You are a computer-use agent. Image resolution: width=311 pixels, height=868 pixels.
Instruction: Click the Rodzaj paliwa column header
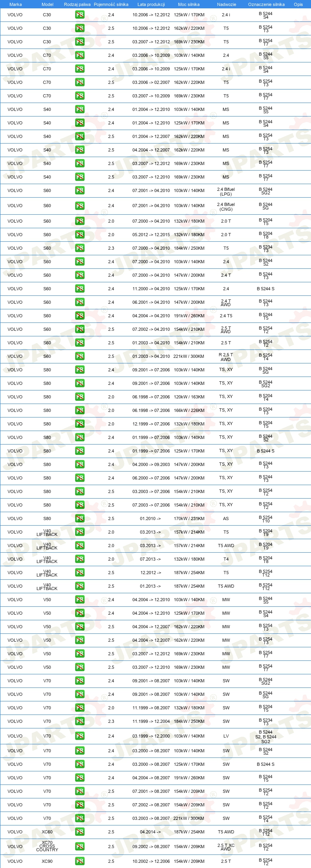coord(77,4)
